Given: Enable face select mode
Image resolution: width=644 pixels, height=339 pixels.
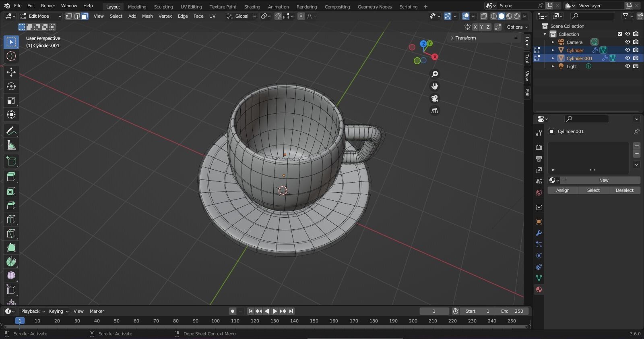Looking at the screenshot, I should click(x=85, y=16).
